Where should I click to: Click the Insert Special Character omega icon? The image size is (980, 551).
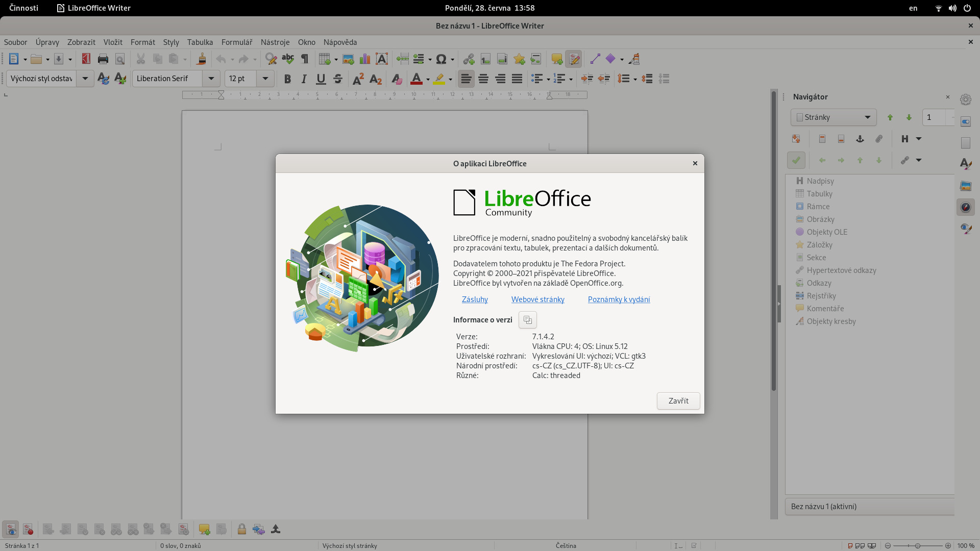tap(442, 59)
